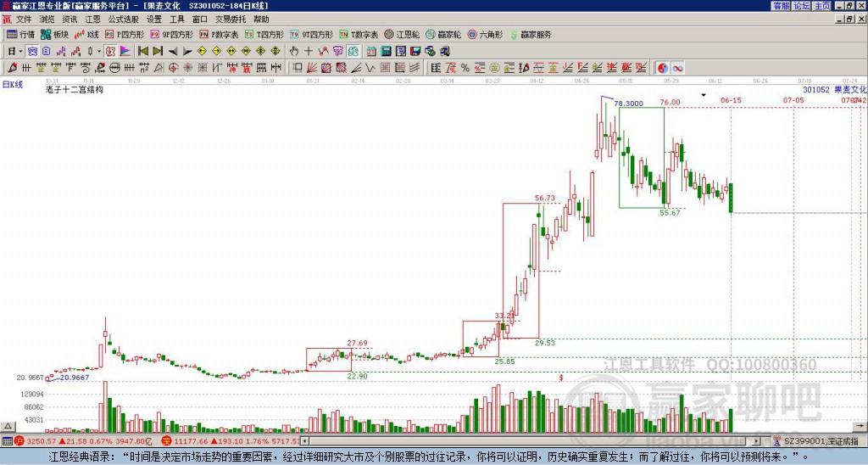This screenshot has width=868, height=465.
Task: Jump to last bar with skip-end arrow
Action: click(x=158, y=52)
